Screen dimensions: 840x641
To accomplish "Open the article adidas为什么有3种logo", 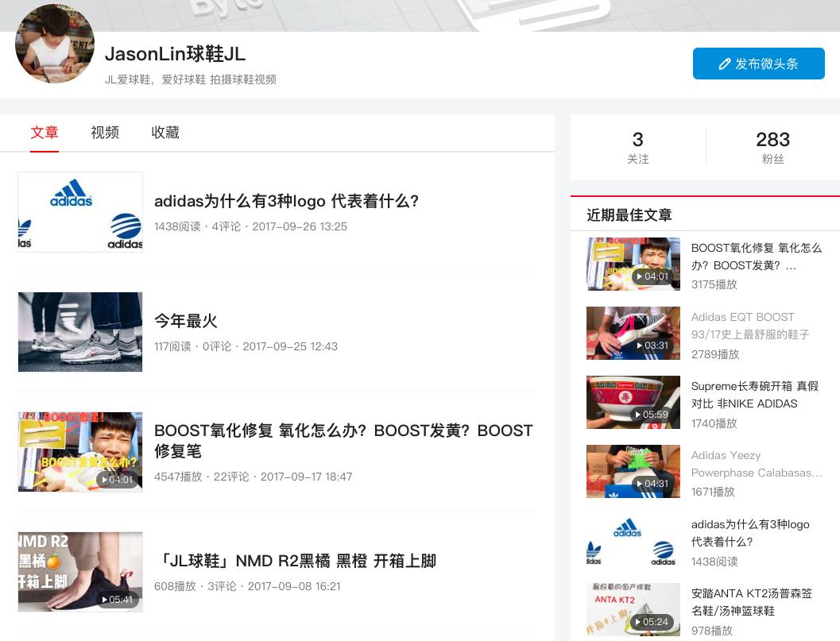I will 286,201.
